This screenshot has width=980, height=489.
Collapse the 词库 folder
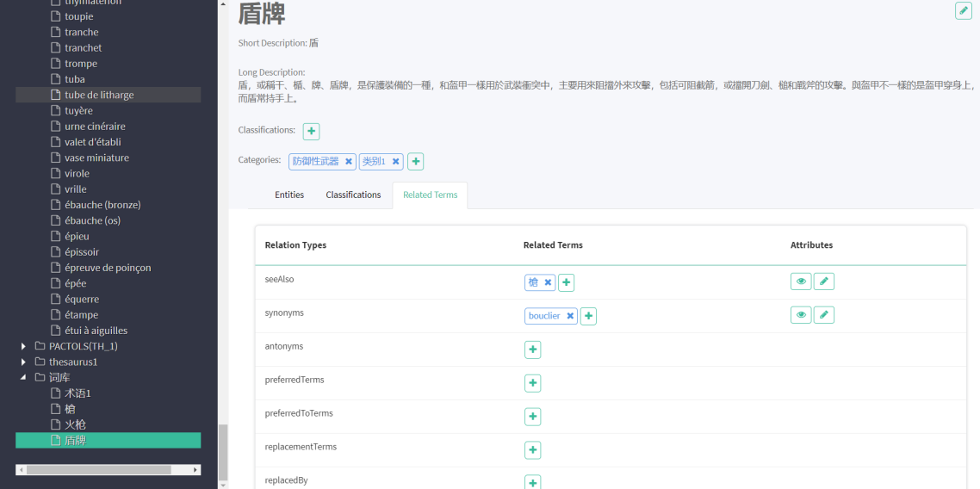pyautogui.click(x=23, y=377)
